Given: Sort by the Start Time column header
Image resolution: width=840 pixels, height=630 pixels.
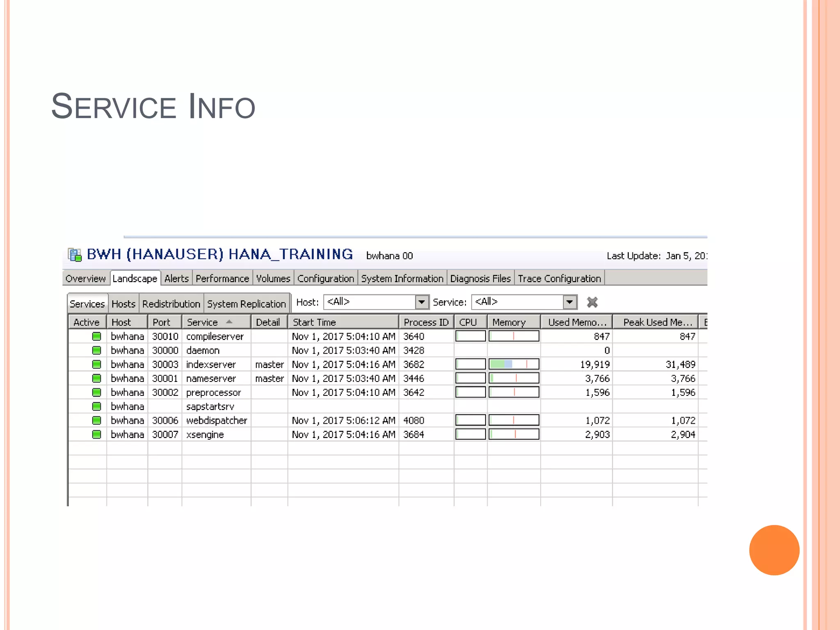Looking at the screenshot, I should click(x=343, y=322).
